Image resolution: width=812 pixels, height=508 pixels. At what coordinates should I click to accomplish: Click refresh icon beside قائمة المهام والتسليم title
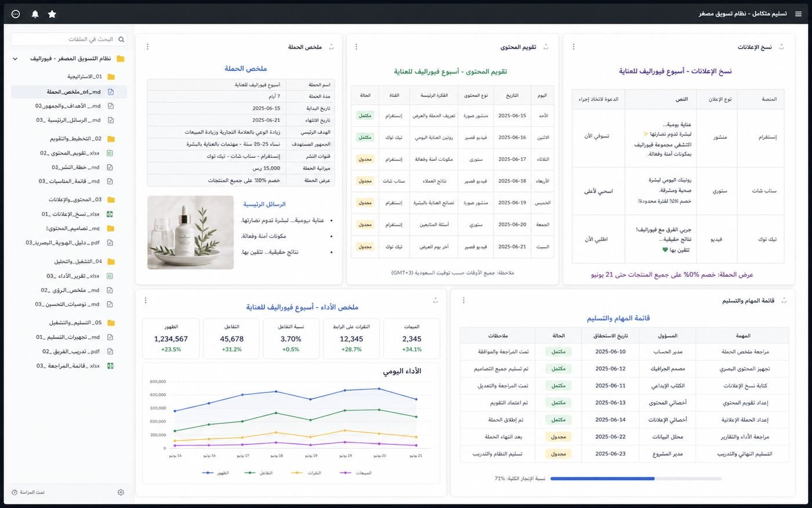click(784, 301)
